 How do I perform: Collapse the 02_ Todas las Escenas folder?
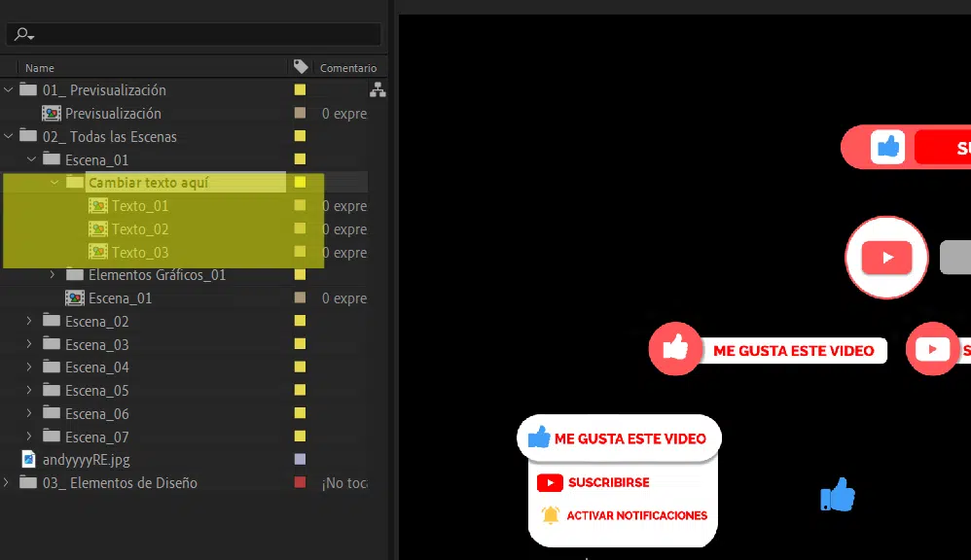pos(8,136)
